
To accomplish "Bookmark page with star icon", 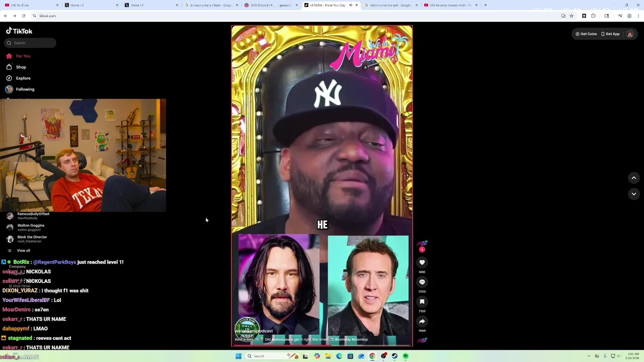I will click(572, 16).
